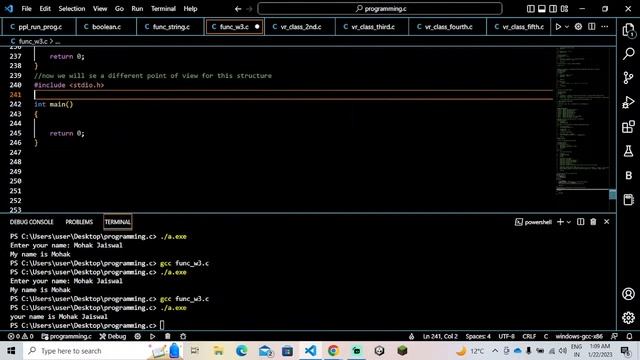The height and width of the screenshot is (360, 640).
Task: Close unsaved func_w3.c tab via dot
Action: pos(257,27)
